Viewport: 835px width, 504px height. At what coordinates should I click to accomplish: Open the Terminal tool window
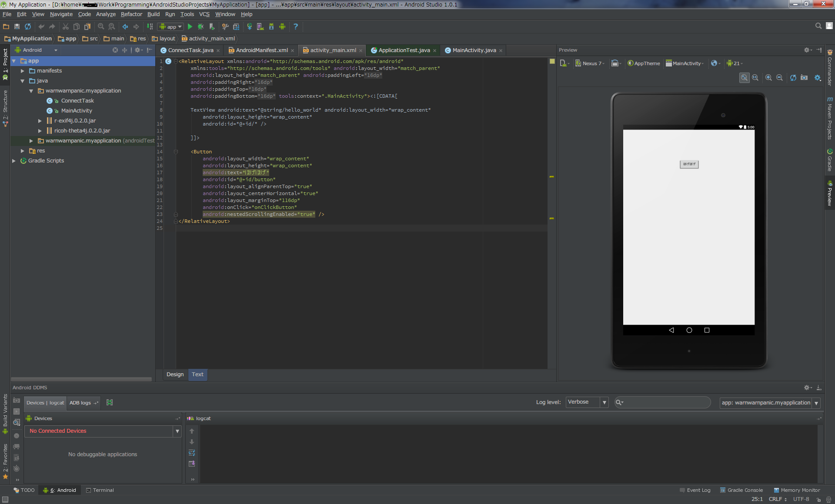coord(100,490)
